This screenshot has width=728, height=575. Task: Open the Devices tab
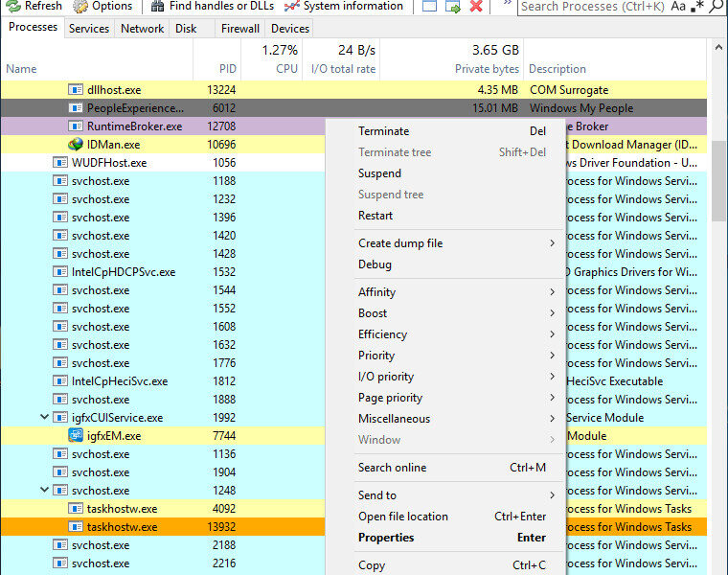[x=289, y=29]
